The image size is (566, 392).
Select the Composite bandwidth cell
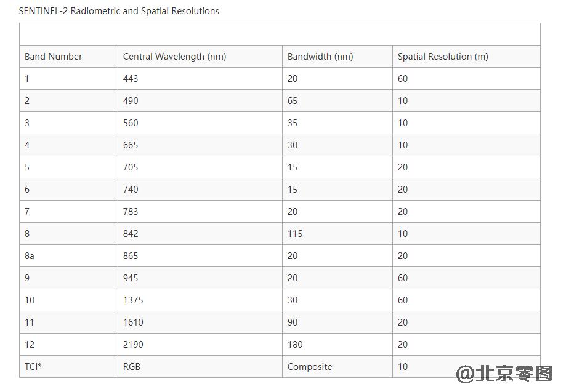(x=310, y=367)
